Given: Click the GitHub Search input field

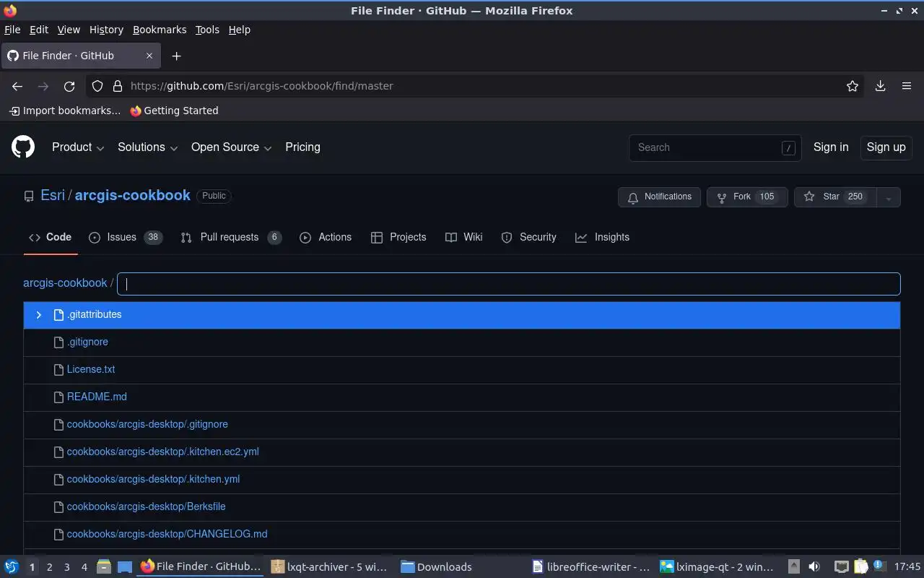Looking at the screenshot, I should point(715,147).
